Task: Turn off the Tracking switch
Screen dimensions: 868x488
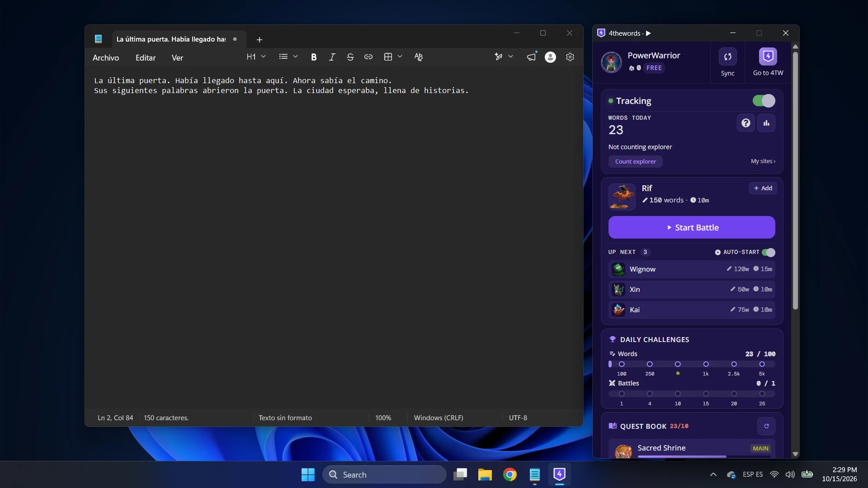Action: click(x=764, y=101)
